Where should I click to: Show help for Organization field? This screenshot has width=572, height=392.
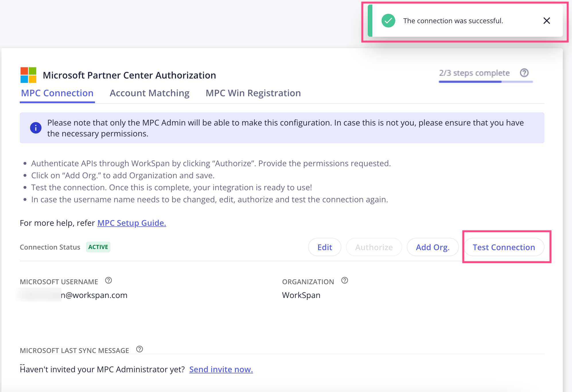tap(345, 281)
